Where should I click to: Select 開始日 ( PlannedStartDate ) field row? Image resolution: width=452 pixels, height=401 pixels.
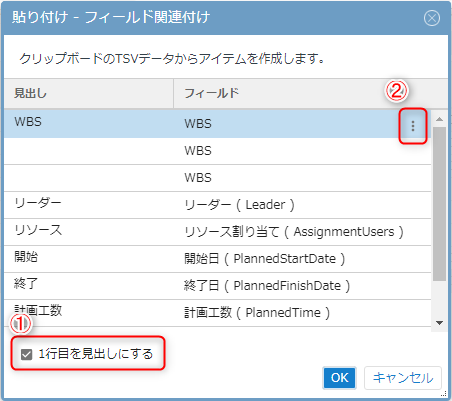[x=217, y=259]
